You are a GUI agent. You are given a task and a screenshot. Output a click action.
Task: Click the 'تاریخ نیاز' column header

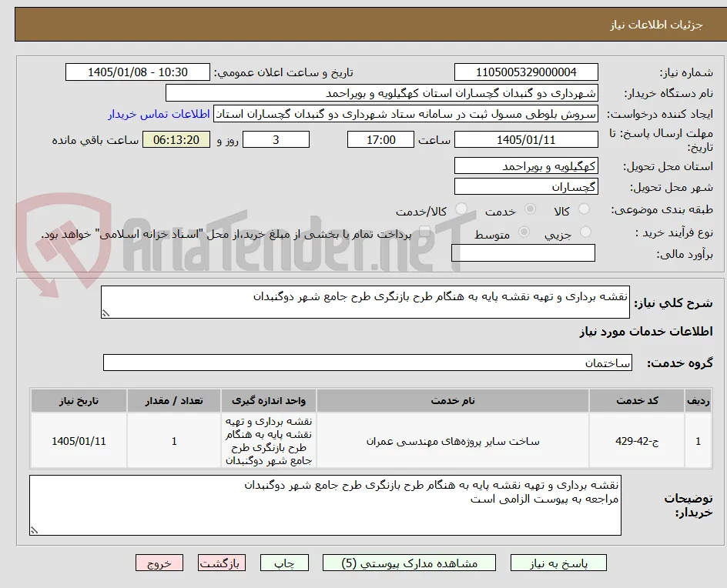[x=79, y=401]
